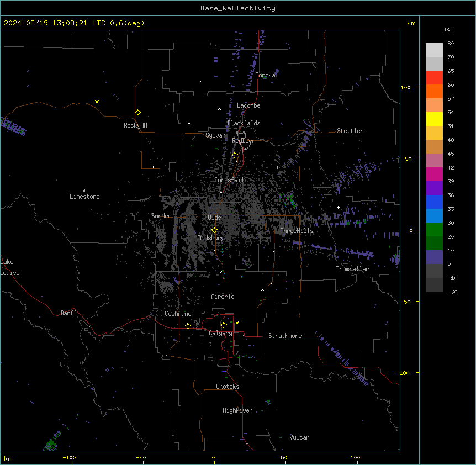This screenshot has width=476, height=465.
Task: Click the ThreeHills label
Action: tap(297, 231)
